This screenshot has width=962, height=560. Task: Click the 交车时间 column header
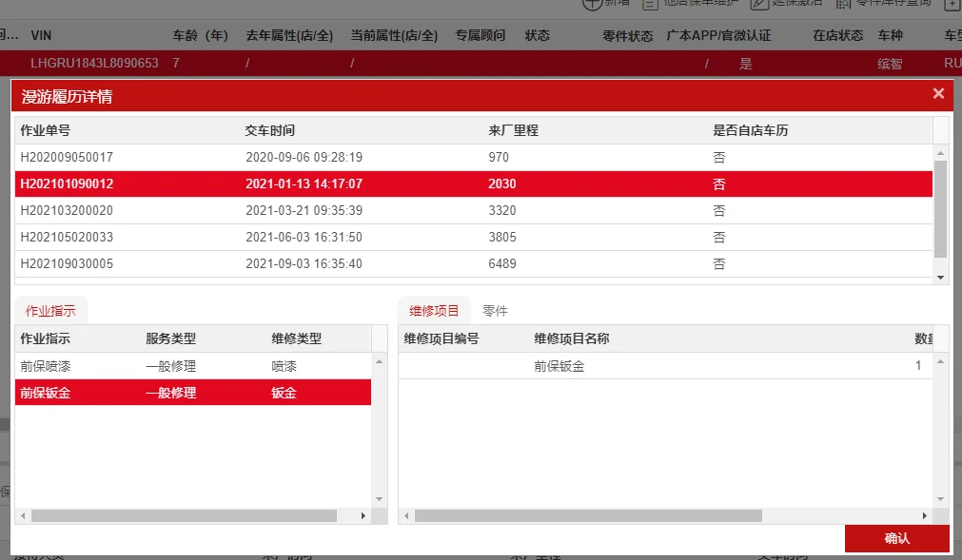coord(270,130)
